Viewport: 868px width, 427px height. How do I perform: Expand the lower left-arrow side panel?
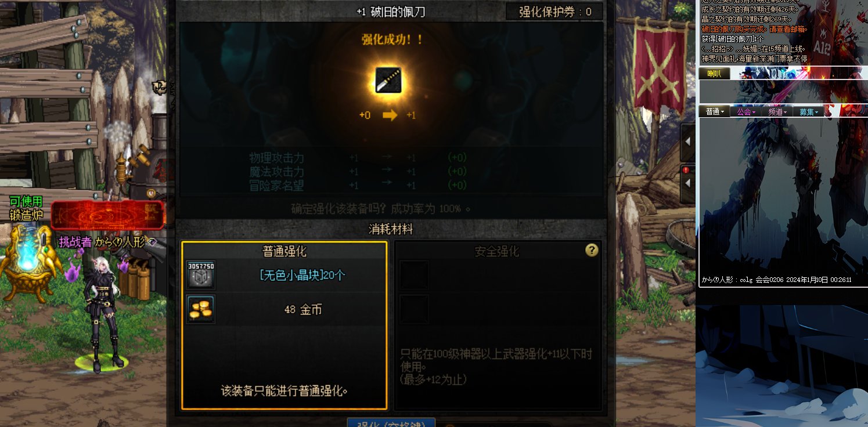point(688,183)
